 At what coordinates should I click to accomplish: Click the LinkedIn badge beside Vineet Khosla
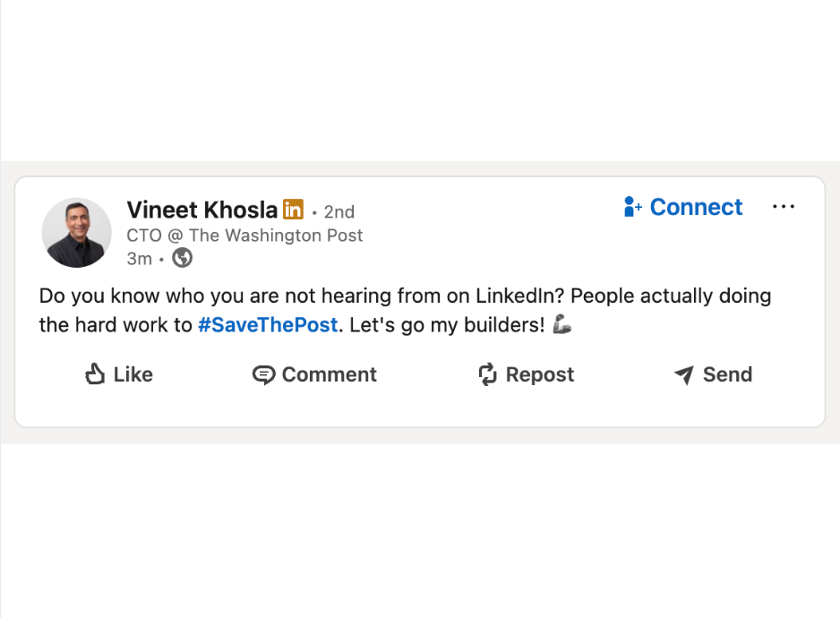coord(293,210)
